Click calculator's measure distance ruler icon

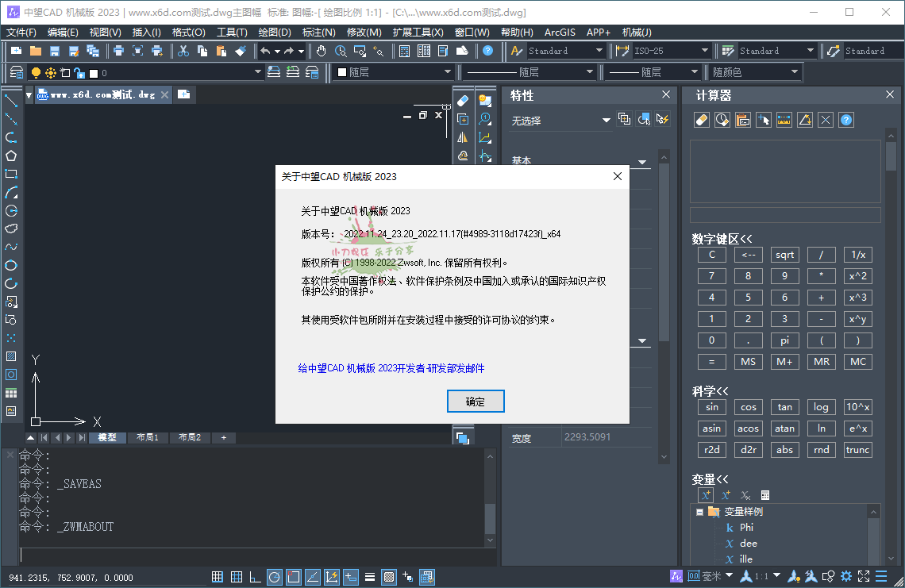click(784, 120)
